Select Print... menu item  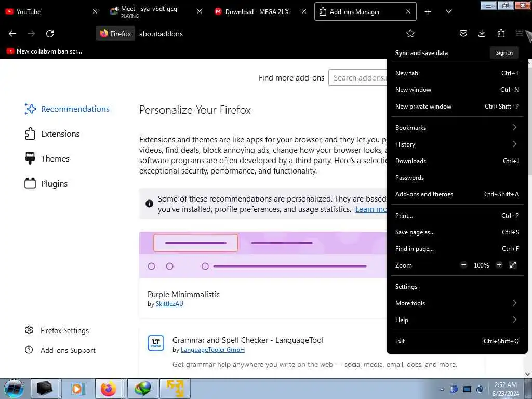457,216
